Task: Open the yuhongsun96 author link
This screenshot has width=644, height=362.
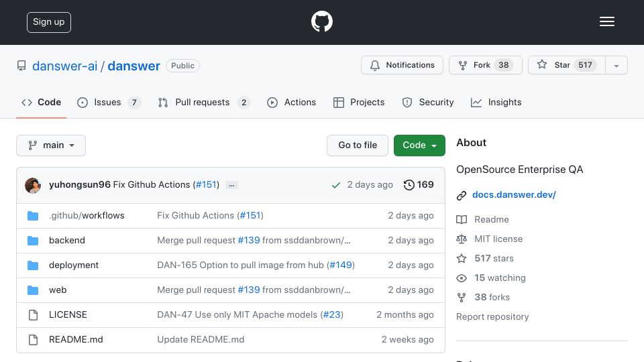Action: click(80, 185)
